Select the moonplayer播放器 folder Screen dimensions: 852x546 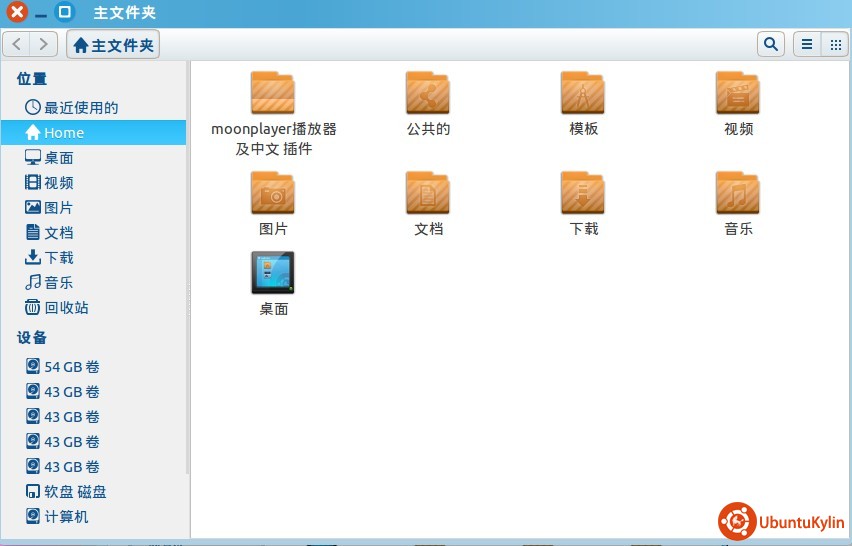pos(273,94)
